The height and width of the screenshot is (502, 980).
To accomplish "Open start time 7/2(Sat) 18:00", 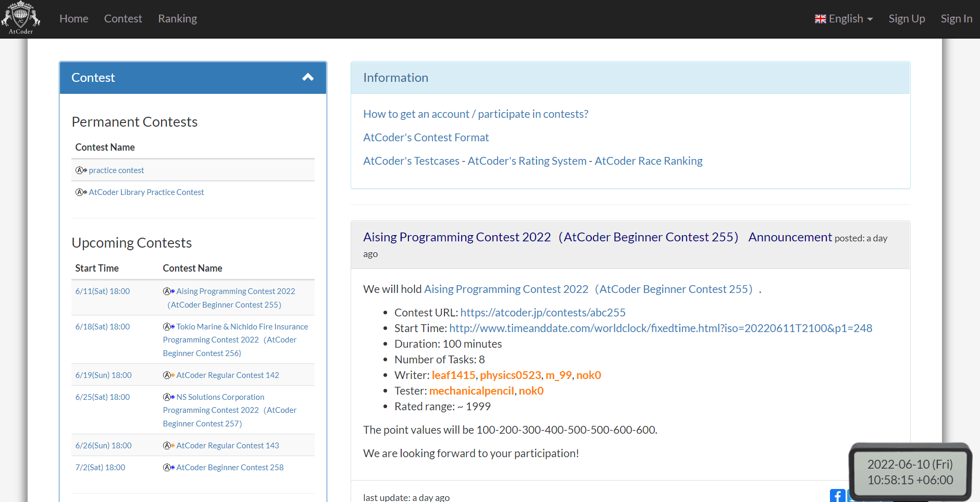I will pos(101,468).
